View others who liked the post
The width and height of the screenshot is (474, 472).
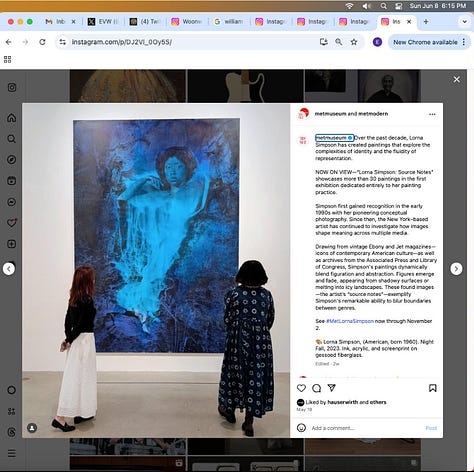click(x=378, y=402)
